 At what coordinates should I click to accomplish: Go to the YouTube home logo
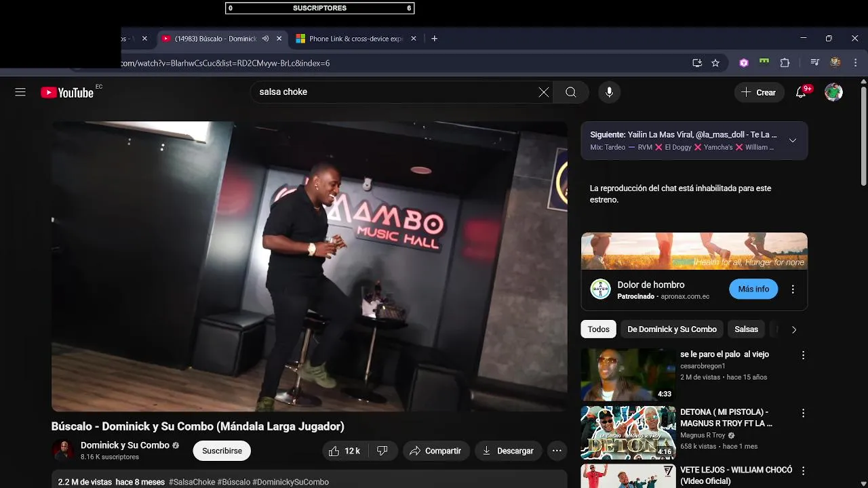(x=67, y=93)
